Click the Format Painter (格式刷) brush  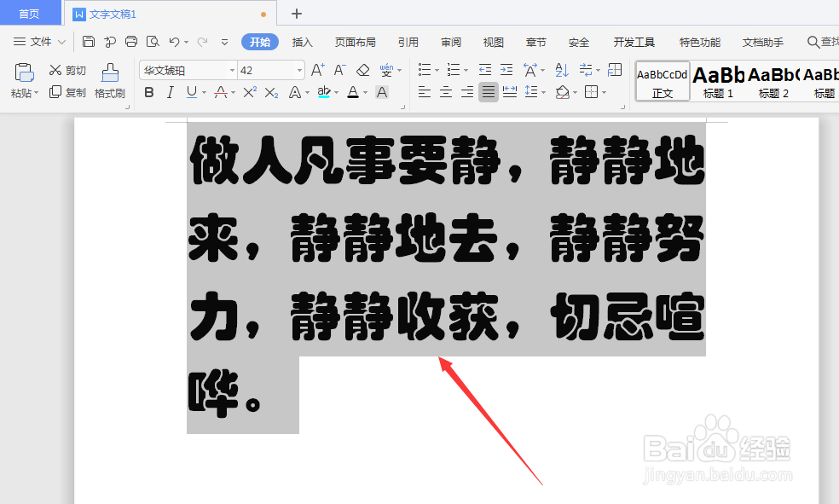tap(110, 72)
